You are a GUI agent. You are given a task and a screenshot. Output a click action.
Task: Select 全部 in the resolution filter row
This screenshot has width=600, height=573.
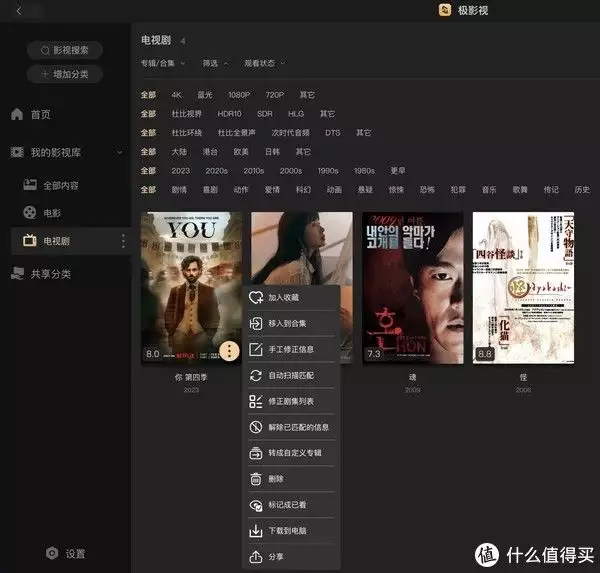148,95
